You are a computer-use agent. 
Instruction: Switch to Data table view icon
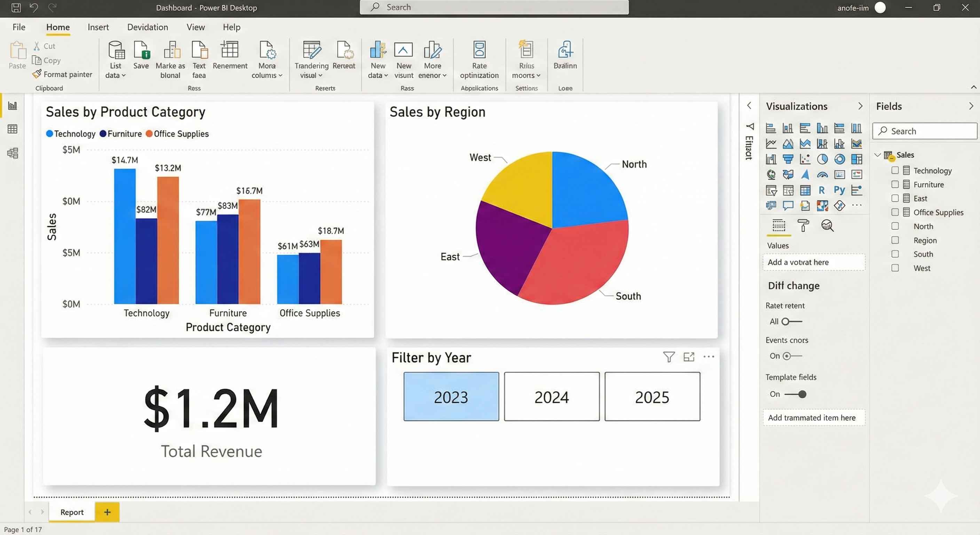(x=13, y=129)
